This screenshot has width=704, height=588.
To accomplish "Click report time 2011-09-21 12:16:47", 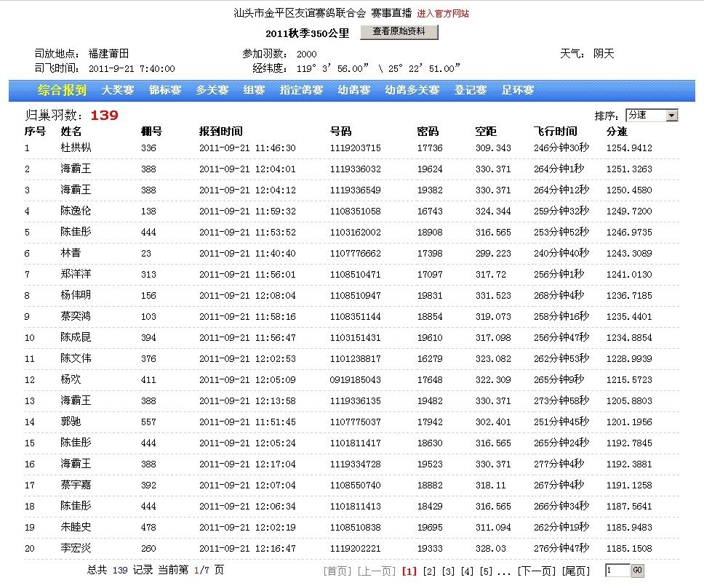I will (247, 549).
